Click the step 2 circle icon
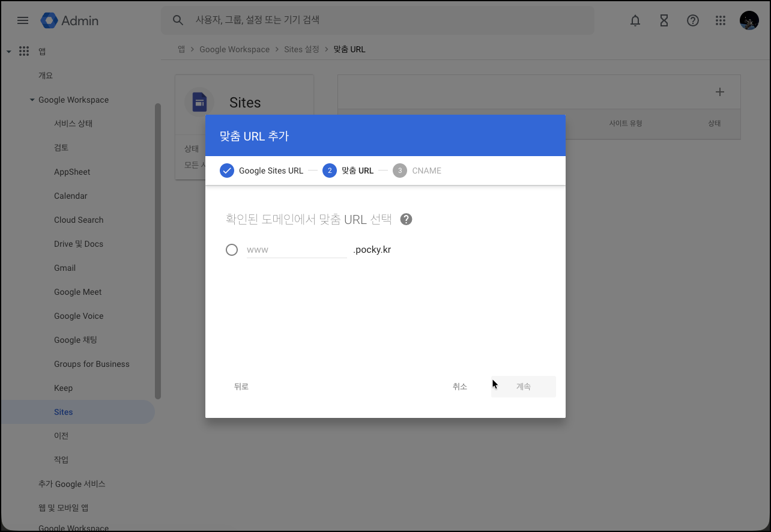 point(330,171)
